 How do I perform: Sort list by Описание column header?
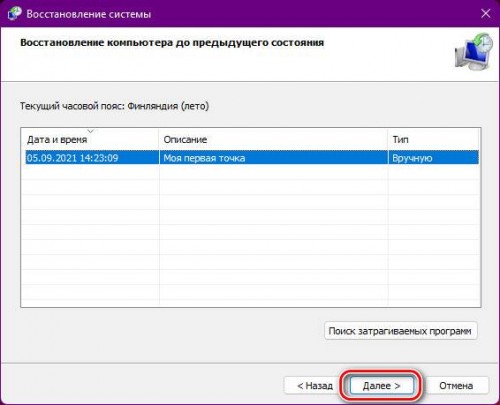[273, 139]
